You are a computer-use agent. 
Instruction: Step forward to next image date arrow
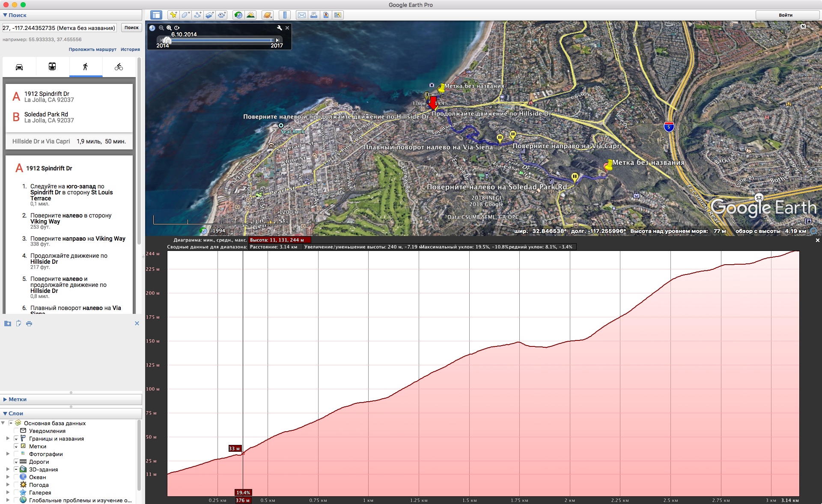(x=277, y=40)
